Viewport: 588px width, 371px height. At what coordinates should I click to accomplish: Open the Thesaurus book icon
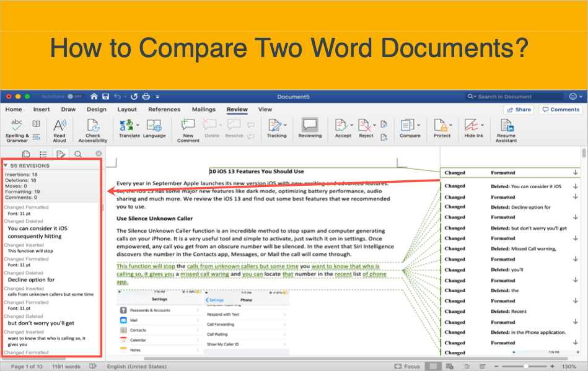point(36,124)
